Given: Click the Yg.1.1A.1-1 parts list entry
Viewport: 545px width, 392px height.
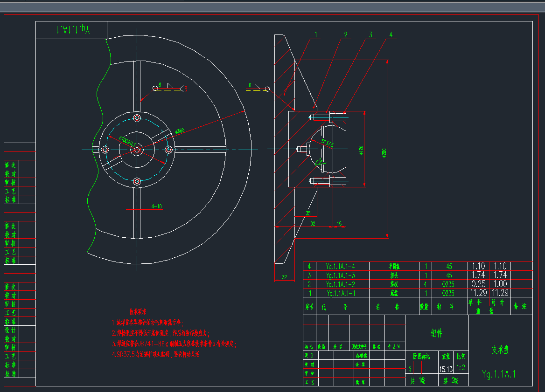Looking at the screenshot, I should (341, 293).
